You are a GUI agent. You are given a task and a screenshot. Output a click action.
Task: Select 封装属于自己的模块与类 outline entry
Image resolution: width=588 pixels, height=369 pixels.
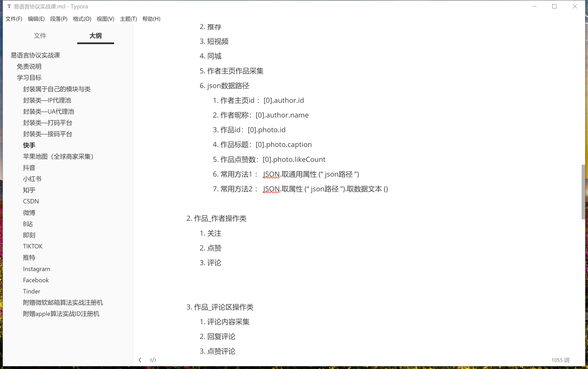57,89
